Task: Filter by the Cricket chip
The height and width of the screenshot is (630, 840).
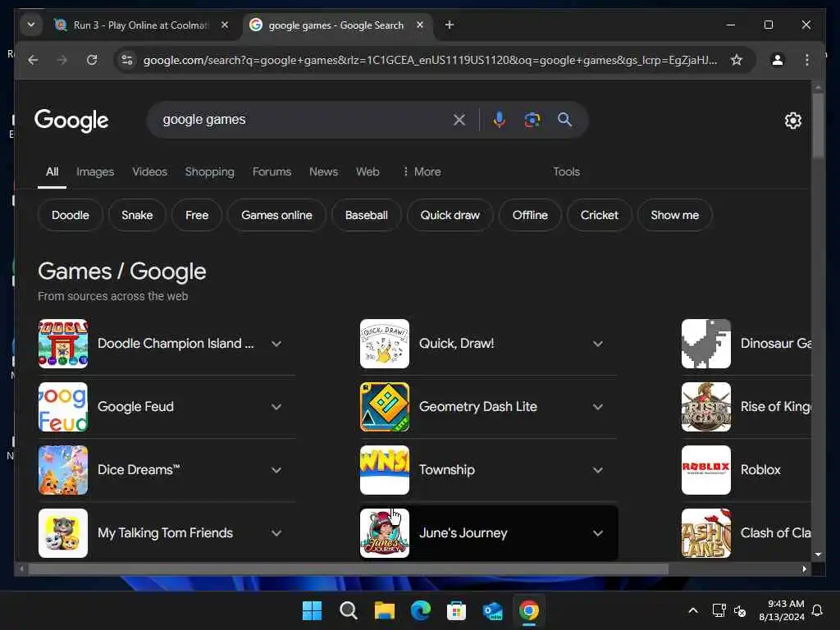Action: [599, 216]
